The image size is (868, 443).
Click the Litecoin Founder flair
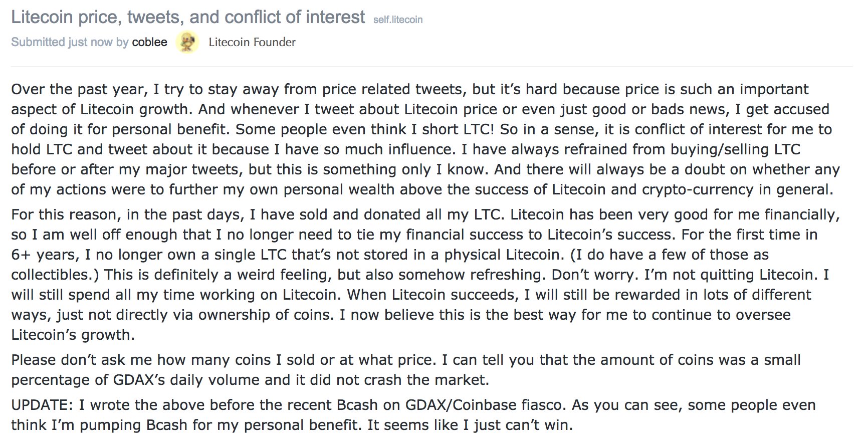(x=252, y=42)
